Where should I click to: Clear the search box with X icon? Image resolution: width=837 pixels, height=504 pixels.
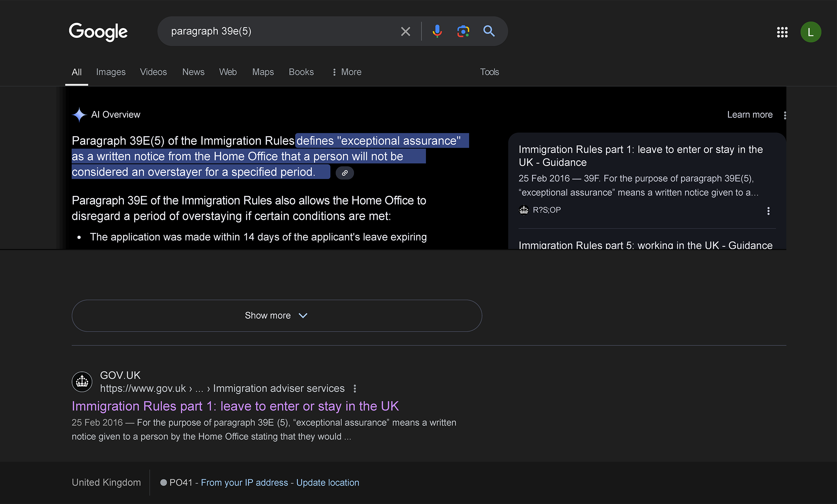tap(405, 32)
